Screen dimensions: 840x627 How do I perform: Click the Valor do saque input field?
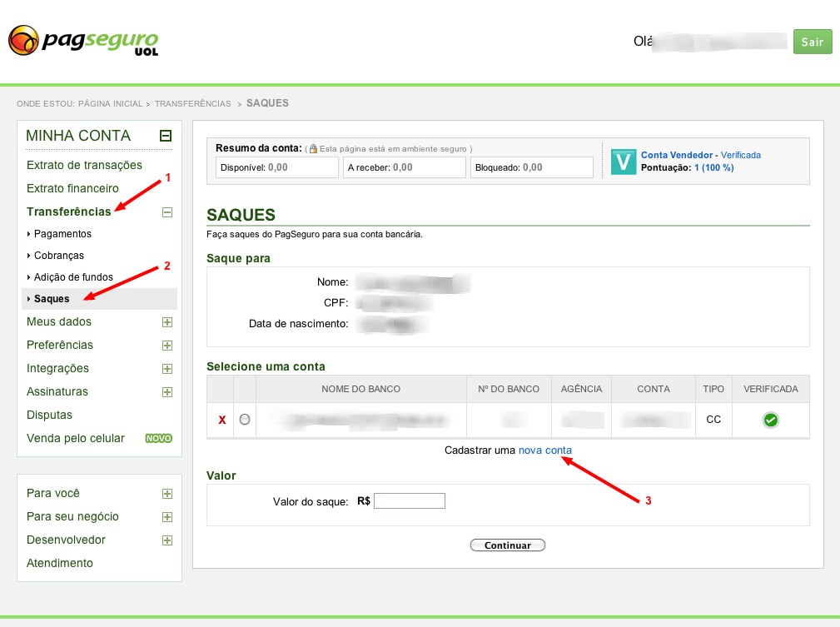click(x=410, y=501)
